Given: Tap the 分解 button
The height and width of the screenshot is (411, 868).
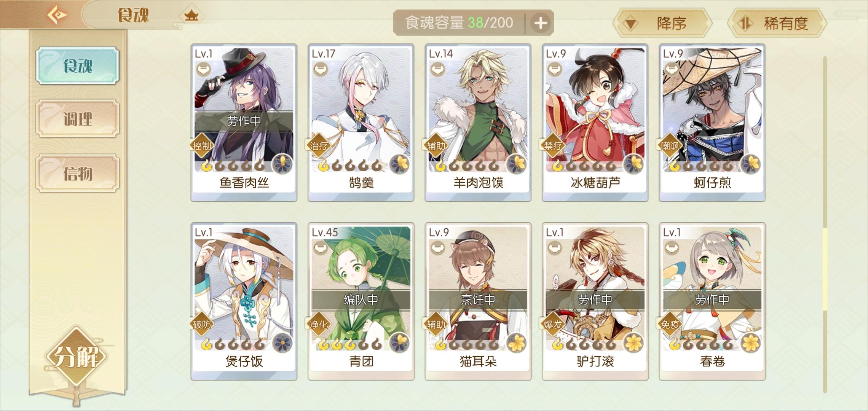Looking at the screenshot, I should point(76,357).
